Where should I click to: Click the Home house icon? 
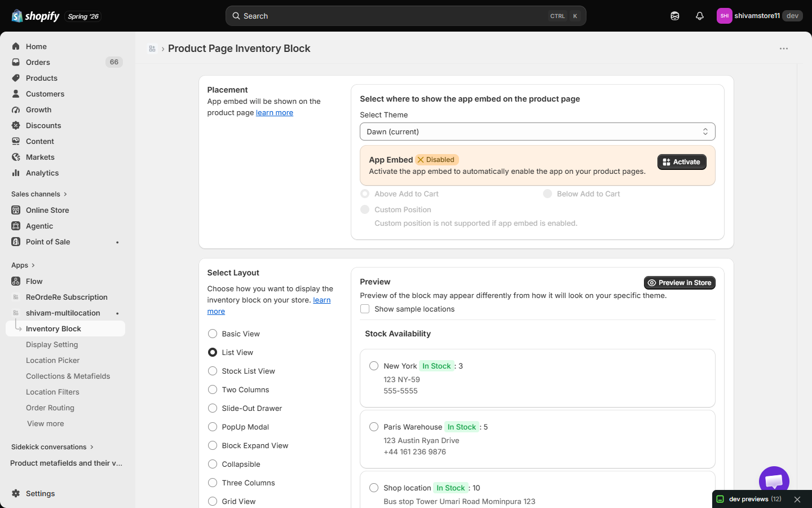coord(16,46)
